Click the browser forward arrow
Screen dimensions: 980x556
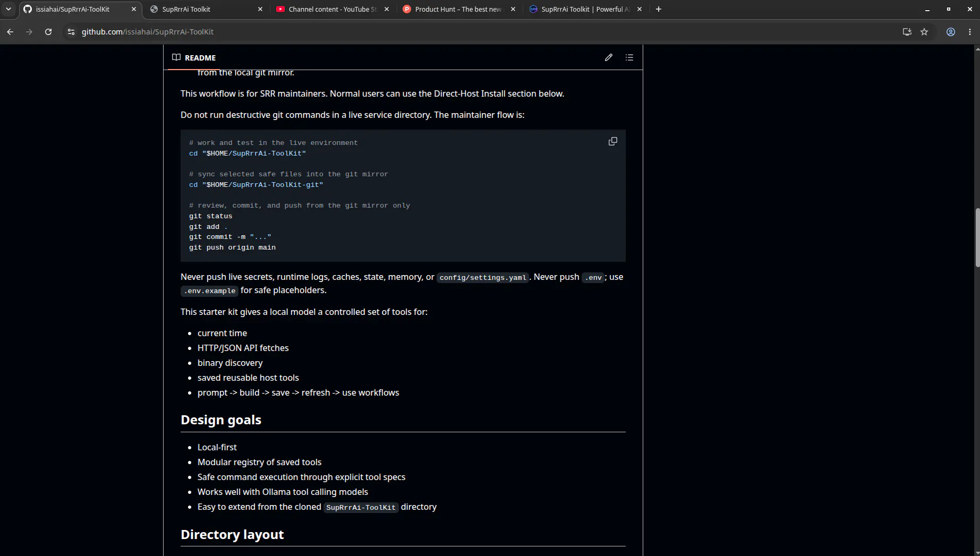[x=29, y=32]
